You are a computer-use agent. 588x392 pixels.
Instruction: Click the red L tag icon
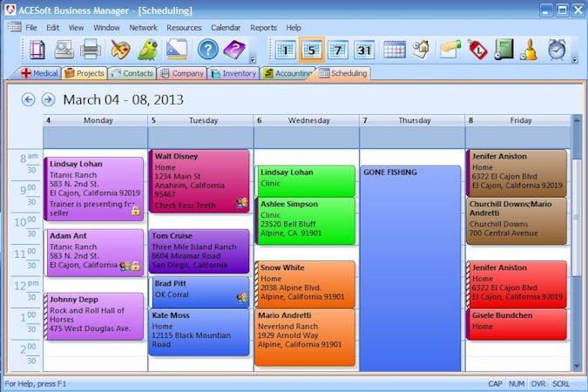477,49
